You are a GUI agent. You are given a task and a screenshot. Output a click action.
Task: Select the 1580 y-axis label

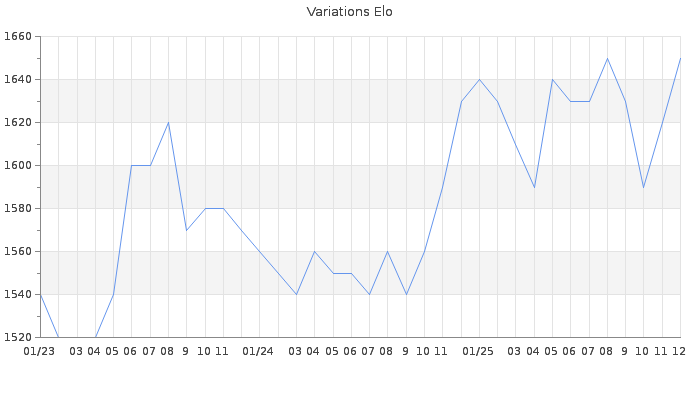pyautogui.click(x=18, y=208)
